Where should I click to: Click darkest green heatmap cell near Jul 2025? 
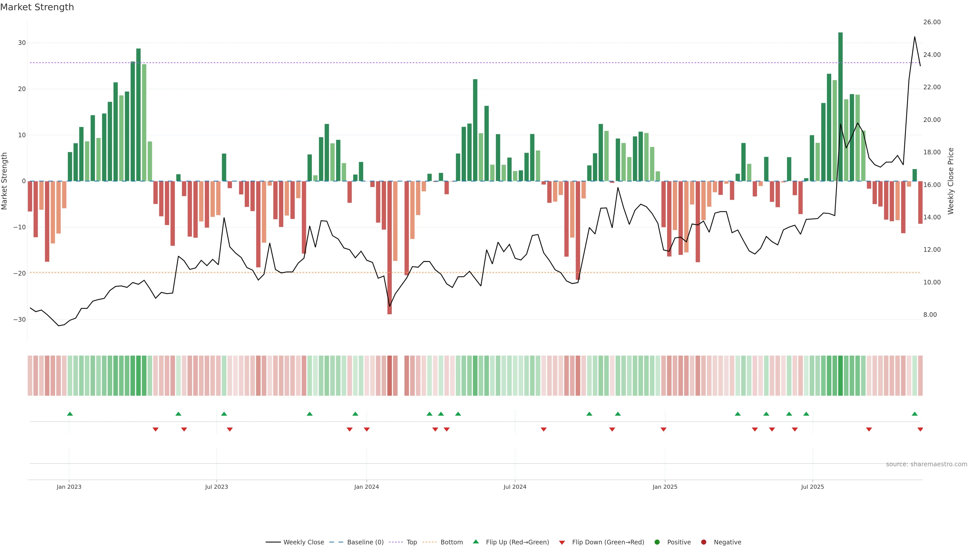point(840,376)
